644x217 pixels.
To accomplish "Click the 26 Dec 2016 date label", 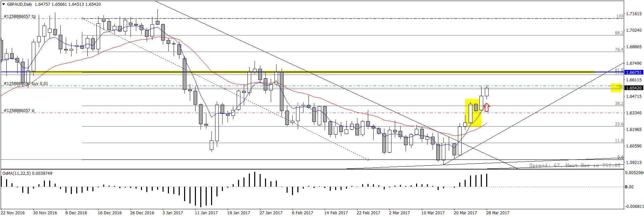I will pyautogui.click(x=142, y=213).
